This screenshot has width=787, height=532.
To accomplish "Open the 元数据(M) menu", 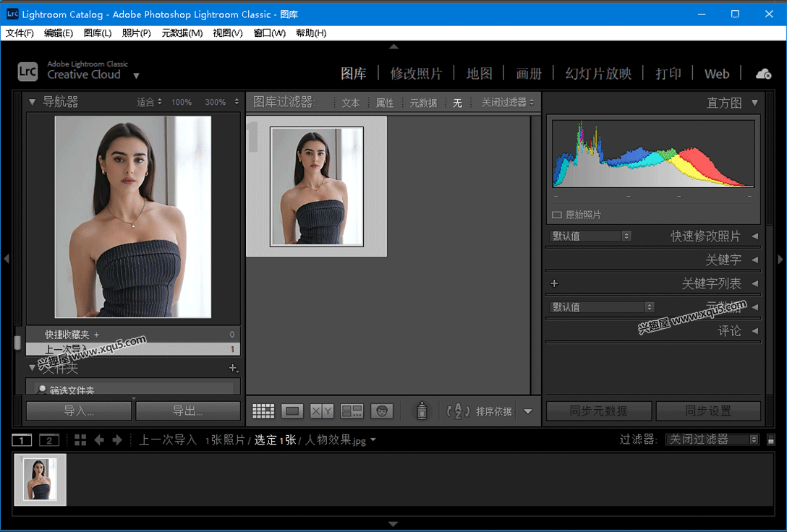I will click(181, 33).
